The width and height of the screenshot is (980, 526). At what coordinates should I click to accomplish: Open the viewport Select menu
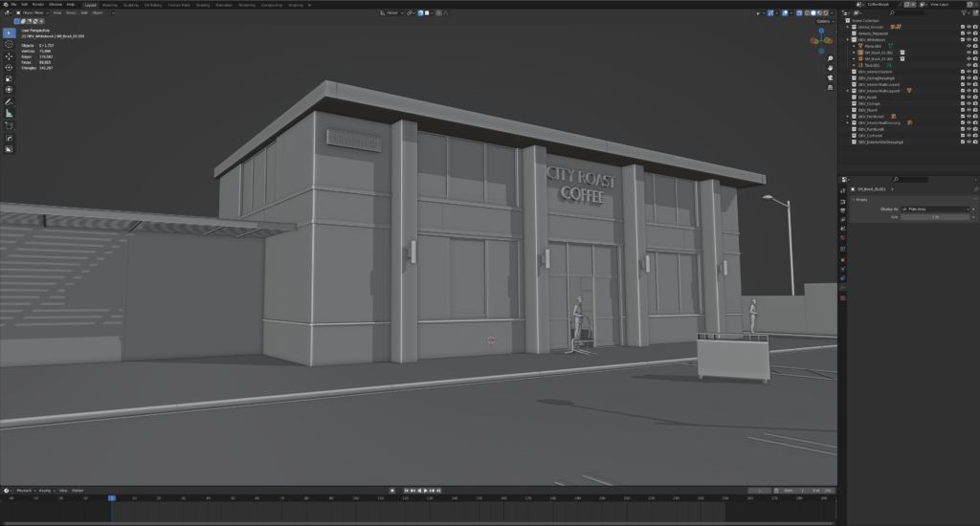[x=71, y=12]
